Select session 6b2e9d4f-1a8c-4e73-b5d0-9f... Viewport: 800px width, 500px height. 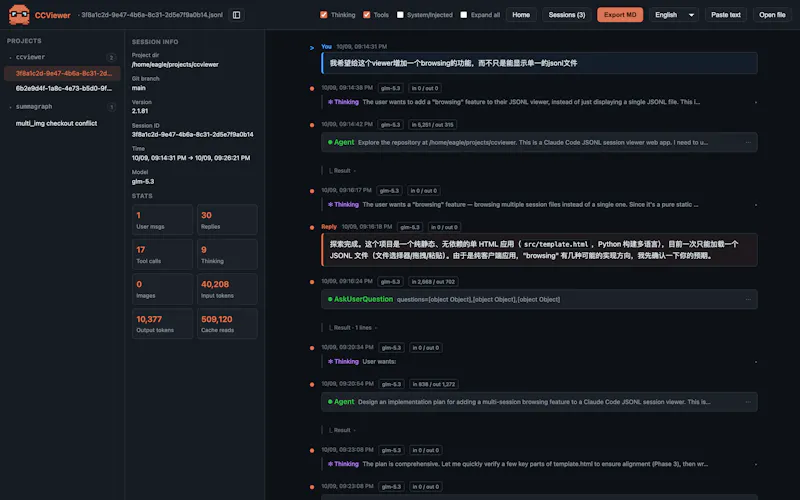(x=62, y=88)
